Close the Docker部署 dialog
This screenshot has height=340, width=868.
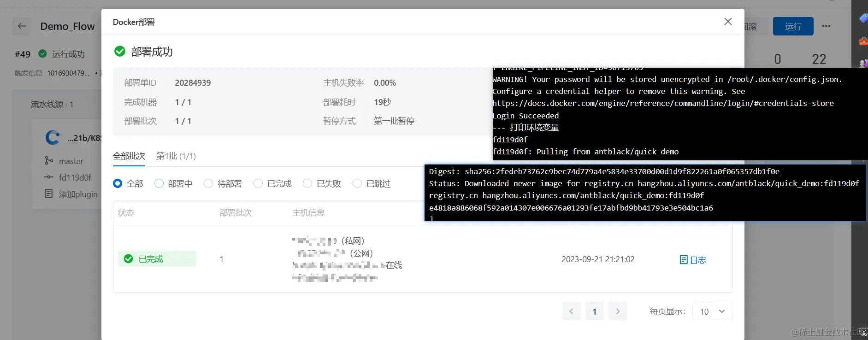click(728, 22)
